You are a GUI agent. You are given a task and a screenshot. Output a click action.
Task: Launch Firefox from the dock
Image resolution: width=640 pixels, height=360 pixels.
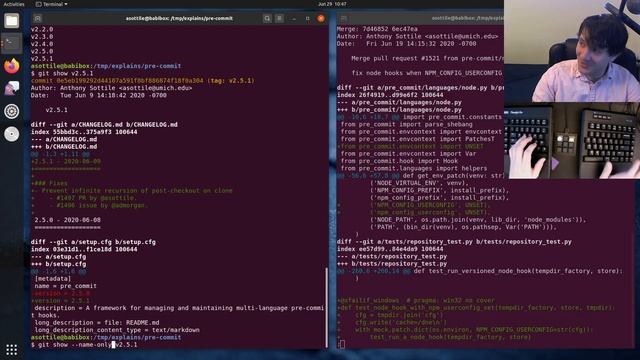click(x=11, y=66)
